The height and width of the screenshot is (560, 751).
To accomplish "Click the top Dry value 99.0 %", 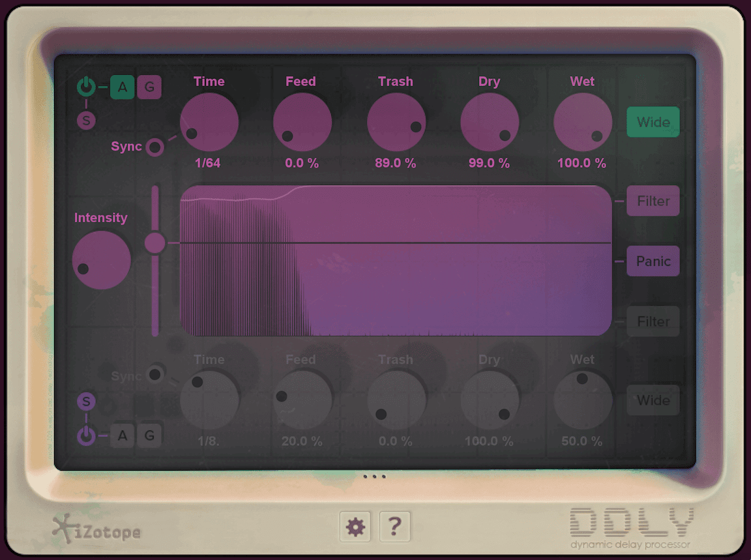I will click(x=489, y=164).
